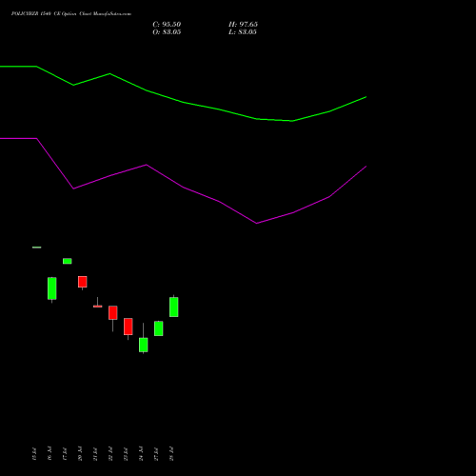Image resolution: width=476 pixels, height=476 pixels.
Task: Click the red candle for 20 Jul
Action: [83, 282]
